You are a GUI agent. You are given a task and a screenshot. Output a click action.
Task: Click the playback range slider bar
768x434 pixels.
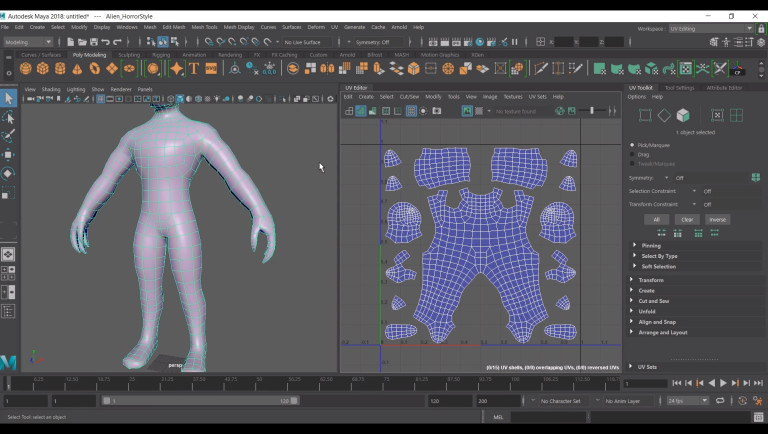tap(200, 401)
